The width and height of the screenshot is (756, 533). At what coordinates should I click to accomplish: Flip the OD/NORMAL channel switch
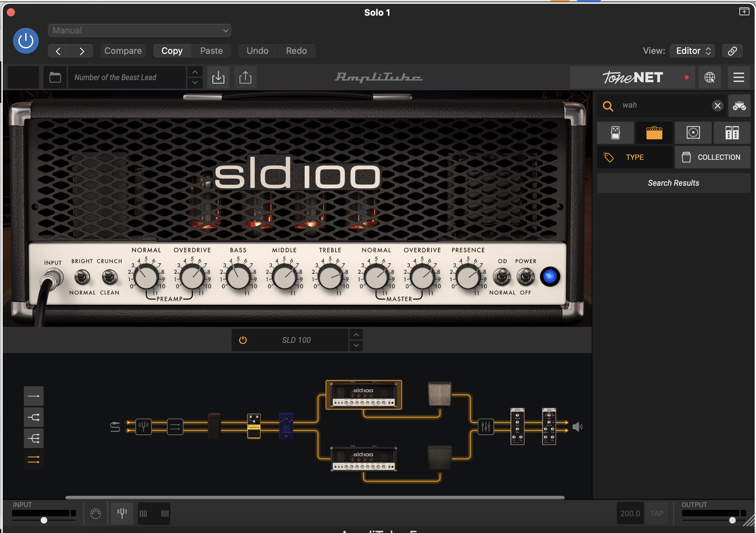(502, 276)
